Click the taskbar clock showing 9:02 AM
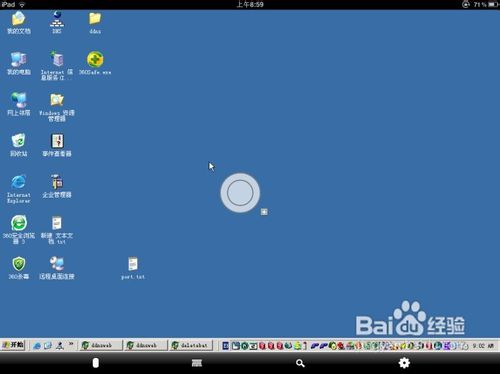500x374 pixels. tap(483, 346)
